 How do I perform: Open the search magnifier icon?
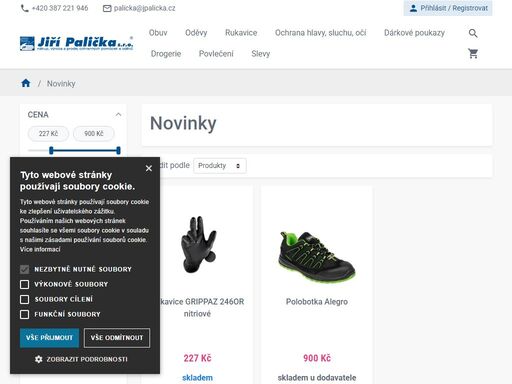pyautogui.click(x=473, y=33)
